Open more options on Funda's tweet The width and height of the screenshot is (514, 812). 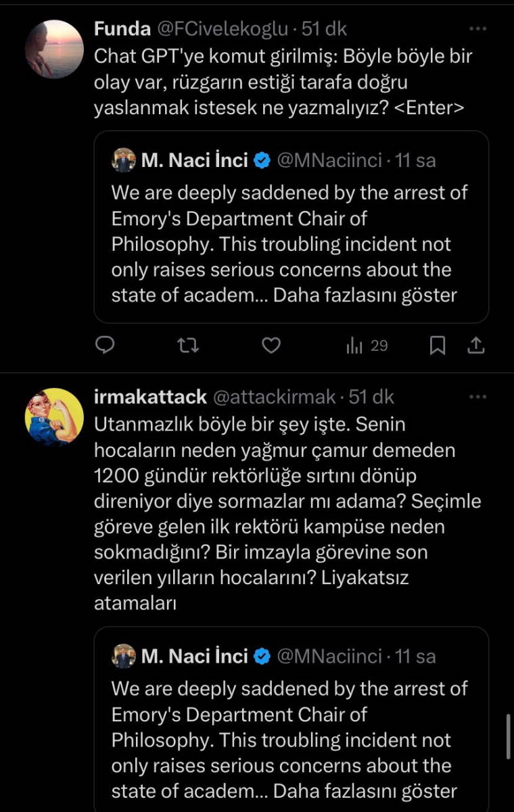click(477, 29)
